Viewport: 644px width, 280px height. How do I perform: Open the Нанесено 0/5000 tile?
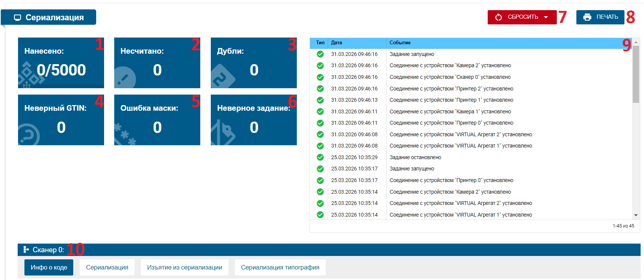click(61, 63)
